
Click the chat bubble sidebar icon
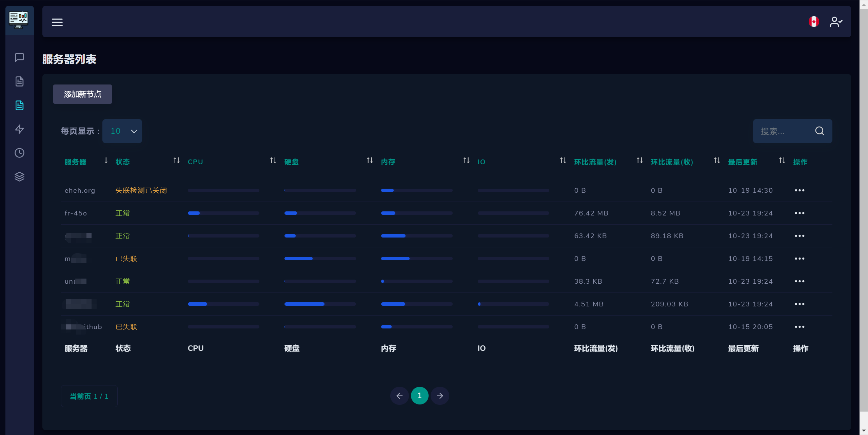[19, 57]
